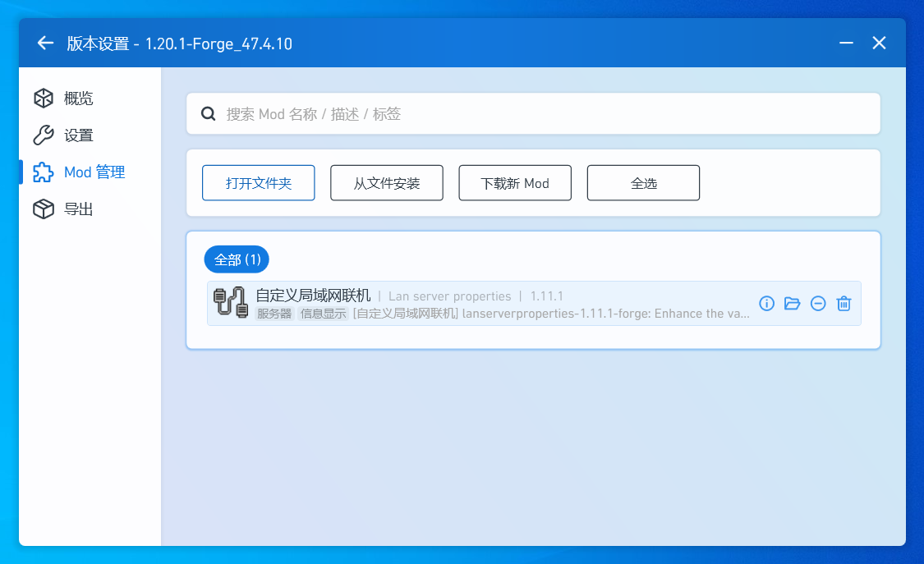Click the 自定义局域网联机 mod thumbnail
The height and width of the screenshot is (564, 924).
click(x=230, y=303)
